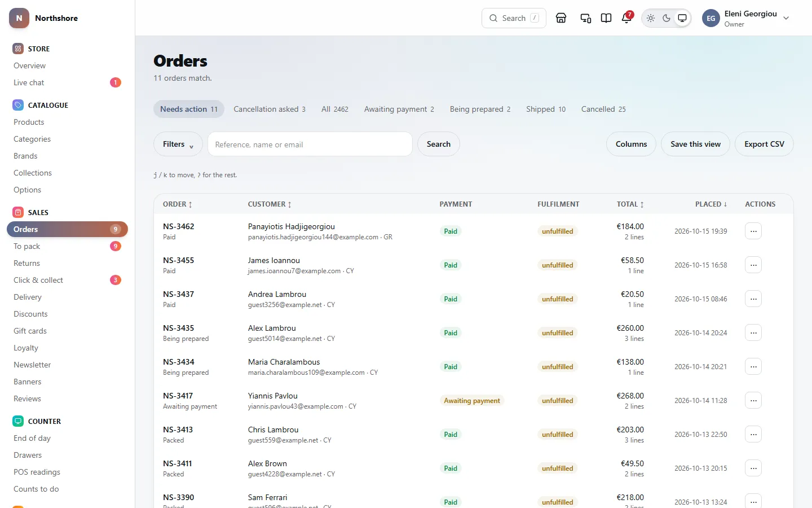Image resolution: width=812 pixels, height=508 pixels.
Task: Select the Awaiting payment tab
Action: coord(399,109)
